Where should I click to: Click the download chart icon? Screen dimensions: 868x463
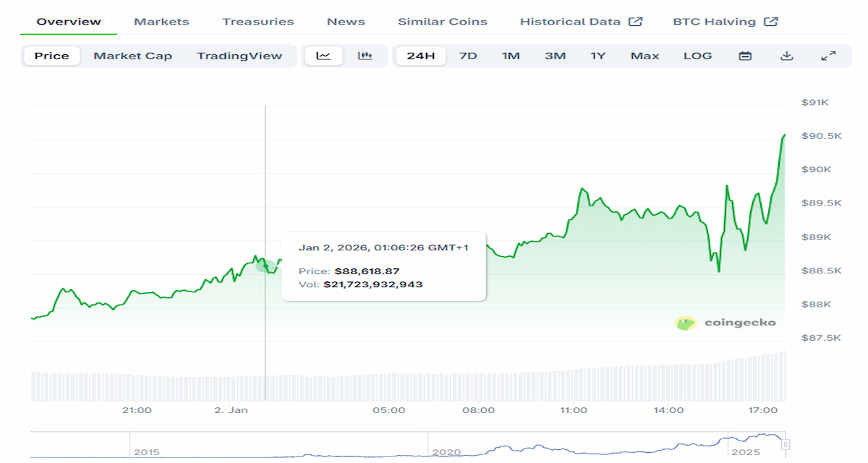click(787, 55)
